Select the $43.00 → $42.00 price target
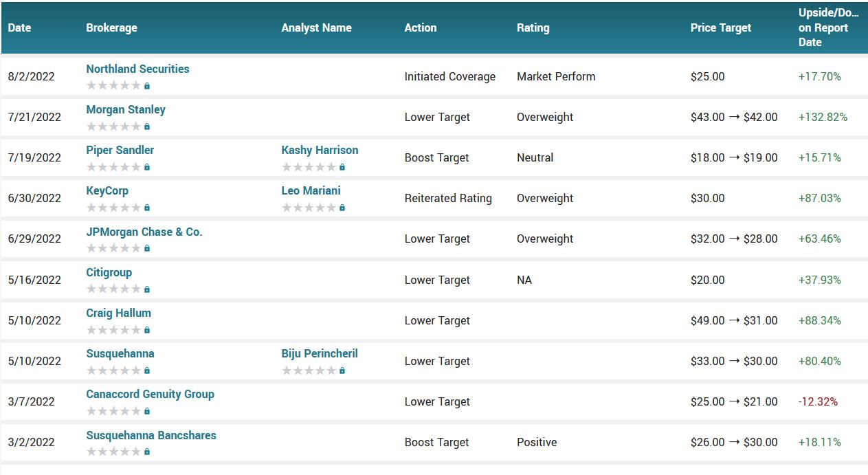This screenshot has height=475, width=868. pos(734,117)
